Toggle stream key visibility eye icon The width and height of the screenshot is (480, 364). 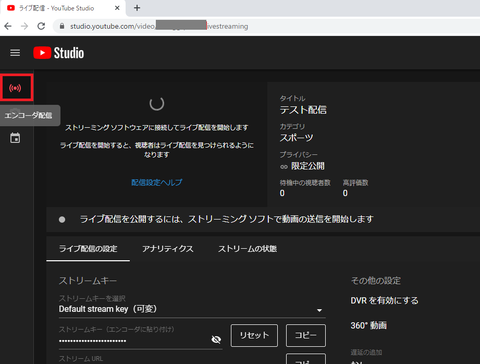tap(216, 339)
